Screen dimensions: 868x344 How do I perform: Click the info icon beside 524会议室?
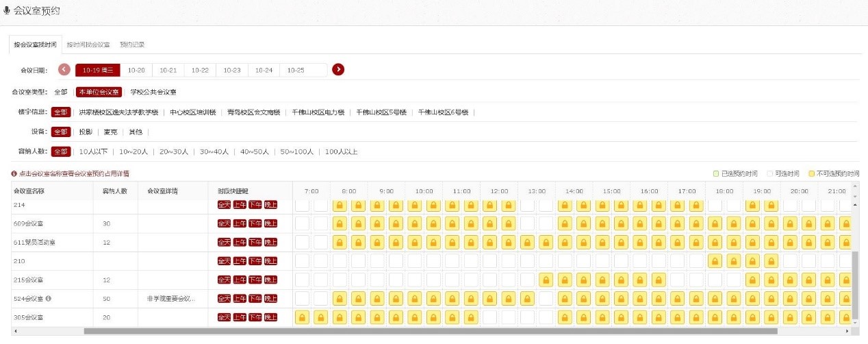pyautogui.click(x=49, y=299)
